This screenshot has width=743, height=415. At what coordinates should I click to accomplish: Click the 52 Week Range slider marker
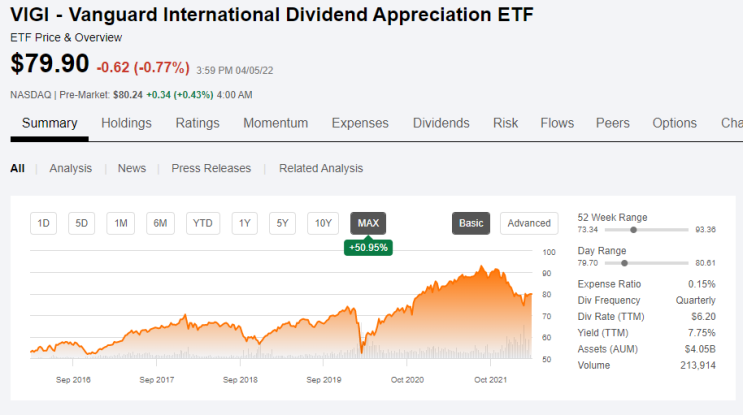click(x=634, y=230)
